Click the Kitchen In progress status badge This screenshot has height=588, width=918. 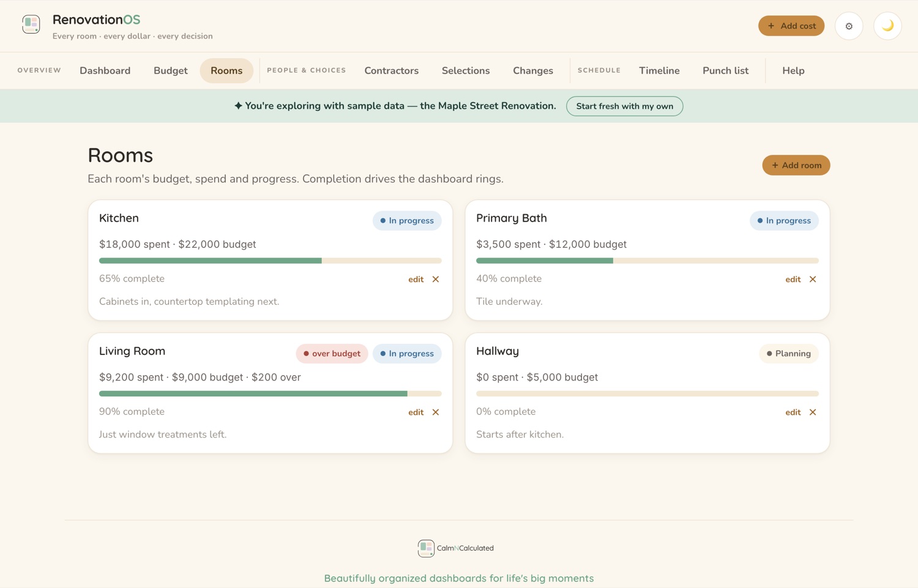407,220
